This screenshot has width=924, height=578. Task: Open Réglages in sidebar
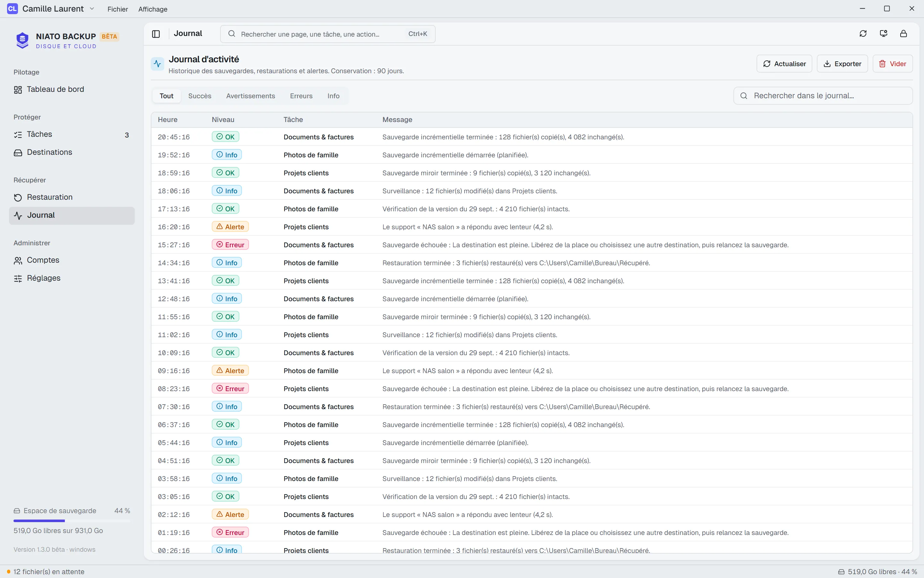pos(72,278)
